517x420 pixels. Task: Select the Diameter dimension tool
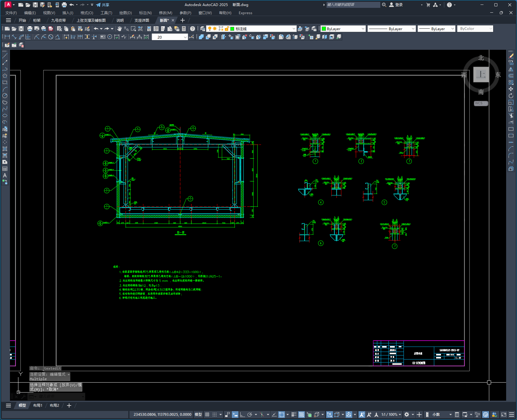click(51, 37)
